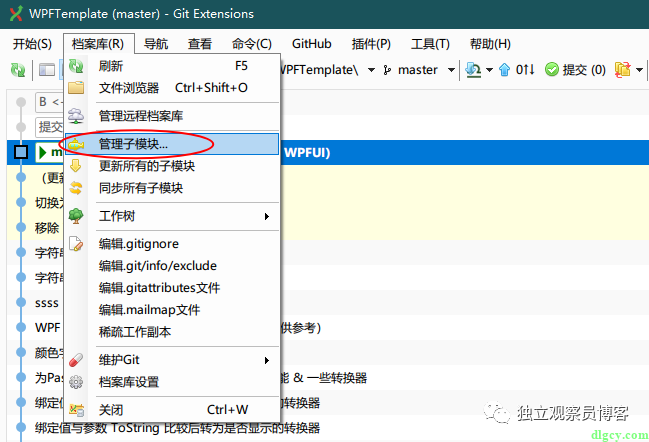
Task: Click the manage remote repositories icon
Action: click(x=76, y=116)
